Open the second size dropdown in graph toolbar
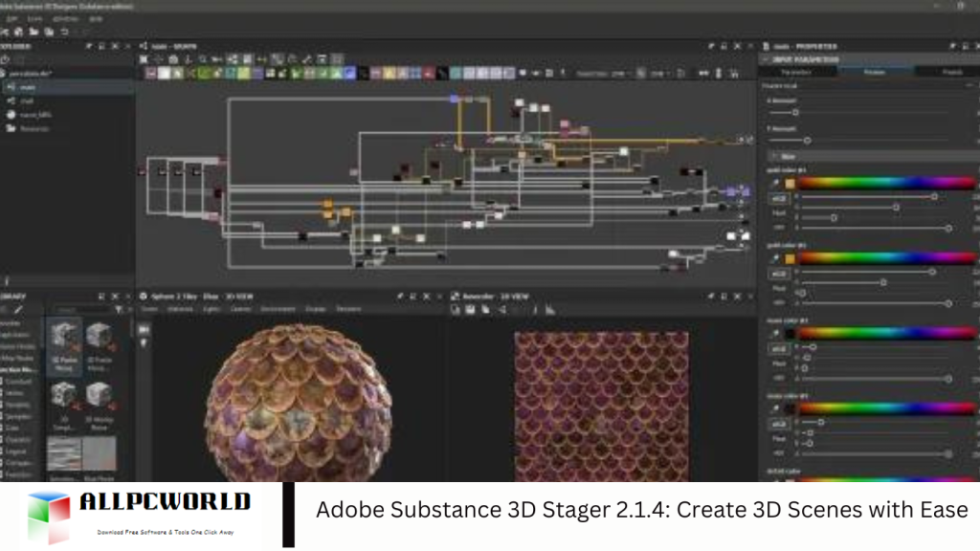The width and height of the screenshot is (980, 551). pos(659,74)
